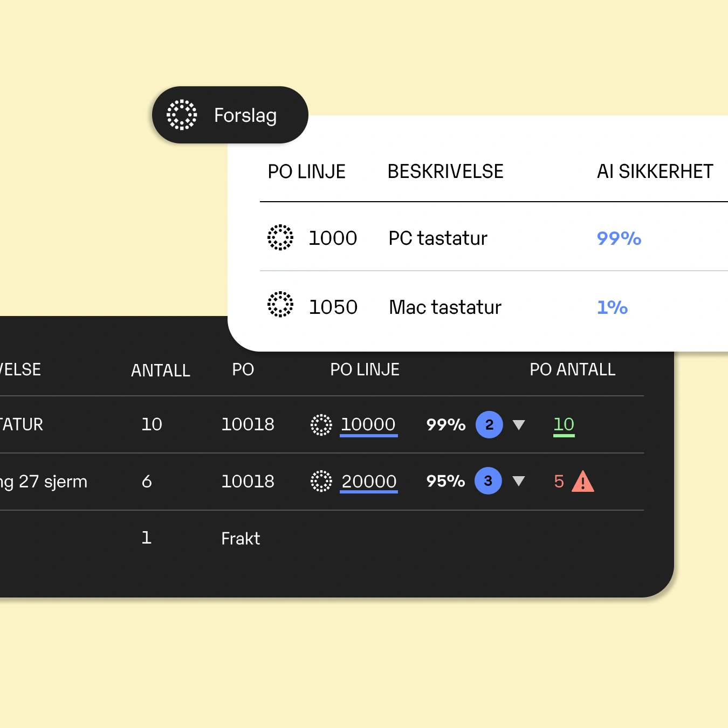This screenshot has height=728, width=728.
Task: Click the AI SIKKERHET column header
Action: click(x=655, y=171)
